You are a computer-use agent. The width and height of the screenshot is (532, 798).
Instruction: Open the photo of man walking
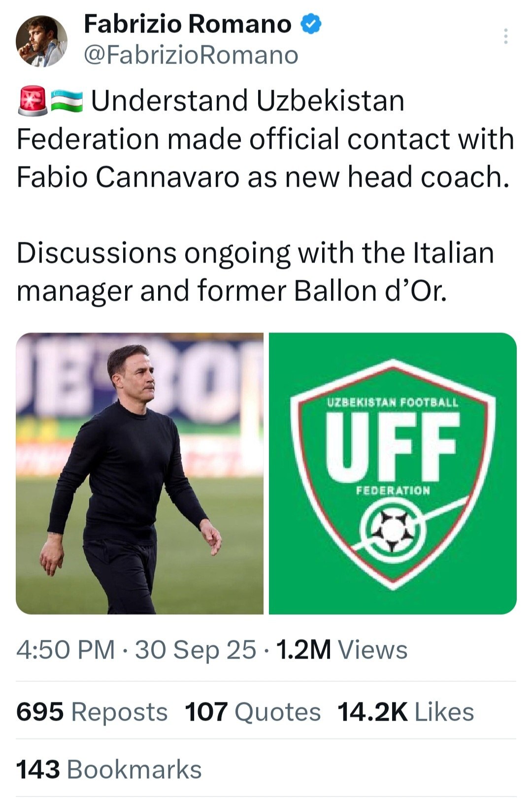point(140,473)
